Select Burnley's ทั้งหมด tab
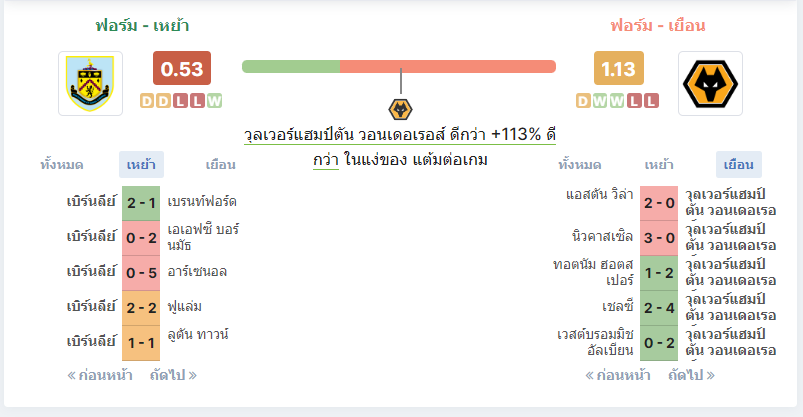The height and width of the screenshot is (417, 803). [62, 165]
